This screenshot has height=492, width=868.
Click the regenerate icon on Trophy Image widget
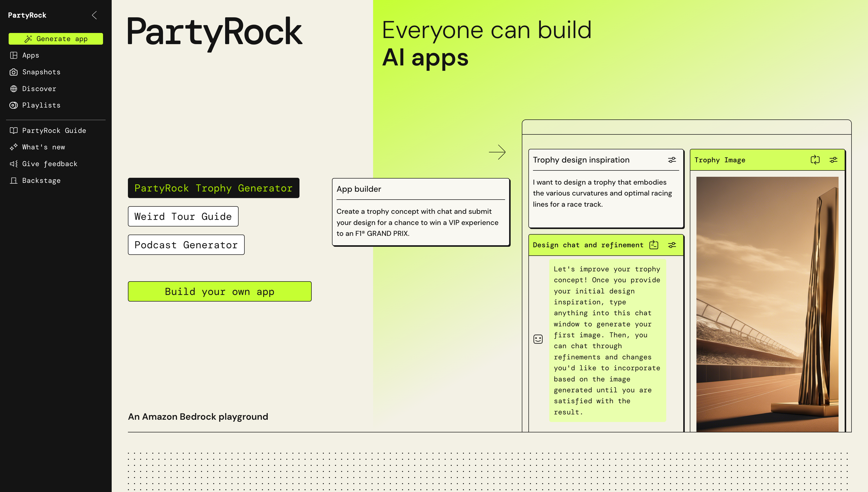pos(815,160)
